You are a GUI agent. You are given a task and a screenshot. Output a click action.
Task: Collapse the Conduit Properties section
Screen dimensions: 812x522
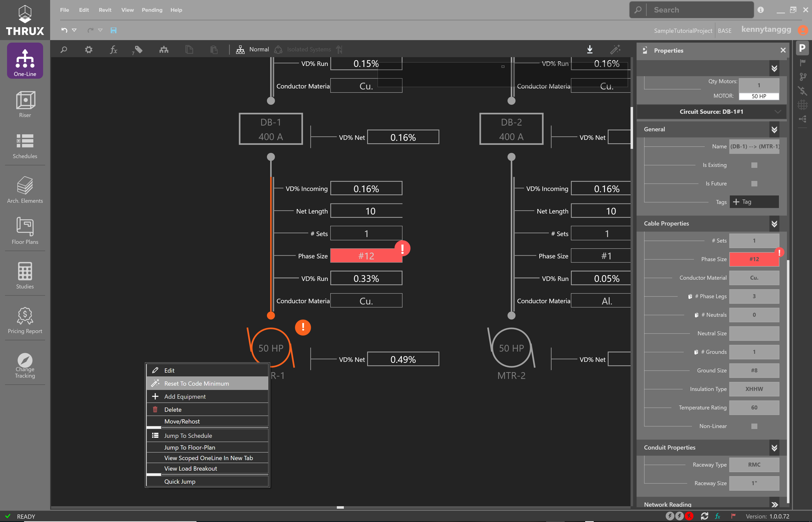coord(774,448)
